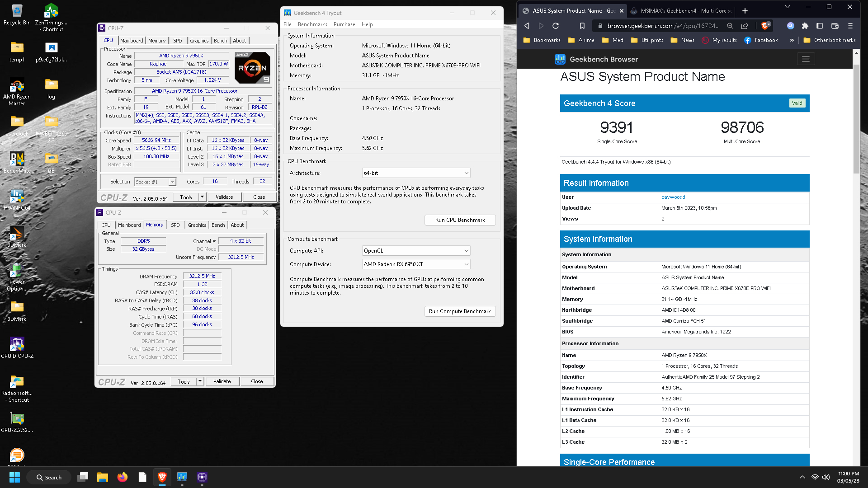
Task: Switch to the MSIMAX's Geekbench4 browser tab
Action: [x=682, y=11]
